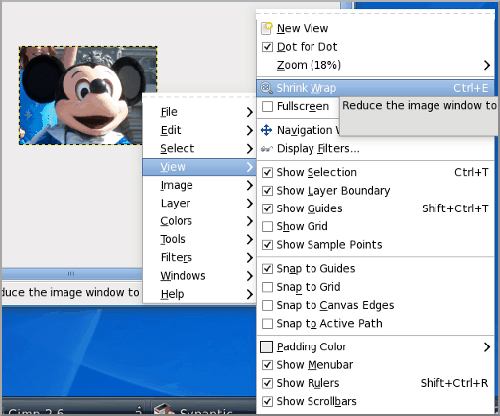Uncheck Show Selection

point(267,172)
